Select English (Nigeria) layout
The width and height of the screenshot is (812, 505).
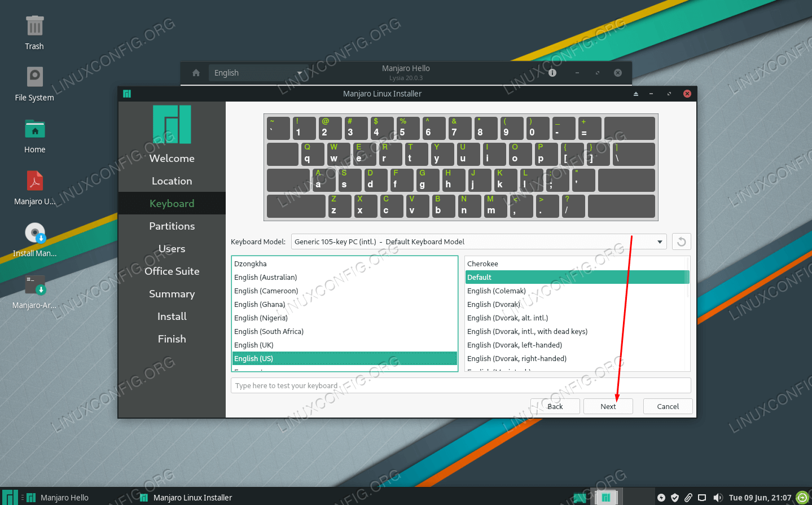345,318
